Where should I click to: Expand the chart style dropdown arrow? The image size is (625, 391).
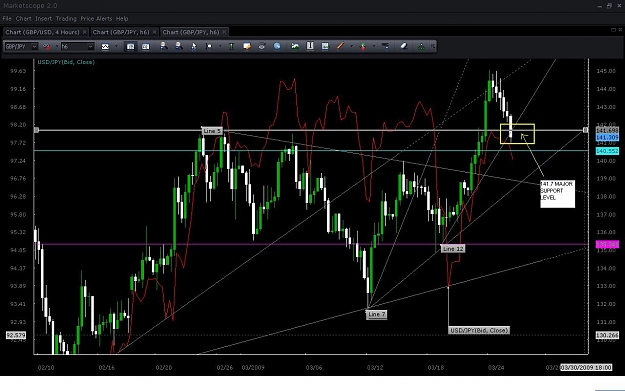(x=116, y=46)
